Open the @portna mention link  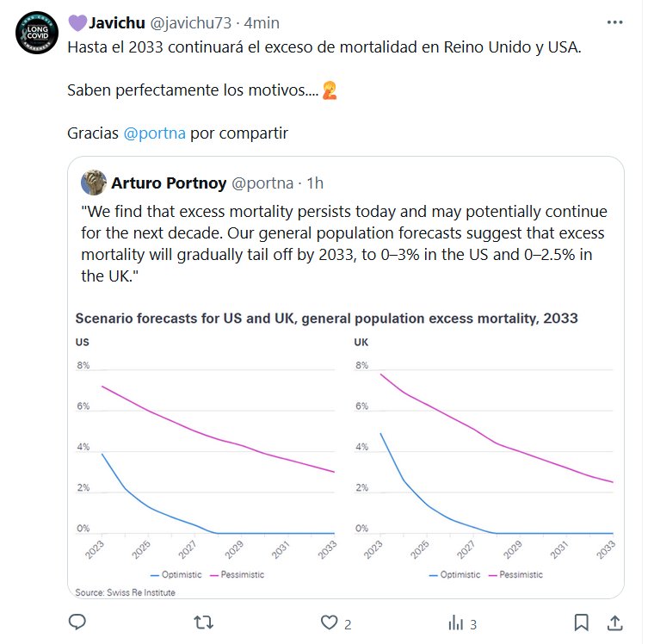point(155,133)
